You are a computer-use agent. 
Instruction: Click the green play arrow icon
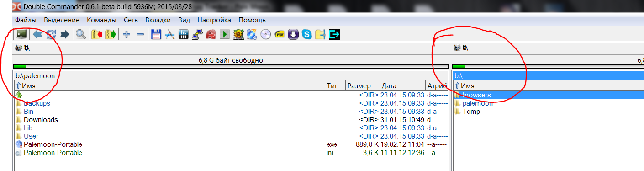224,34
